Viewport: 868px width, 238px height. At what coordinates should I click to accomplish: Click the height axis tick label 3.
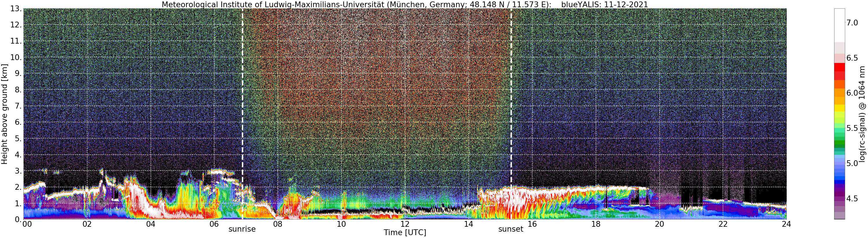18,171
